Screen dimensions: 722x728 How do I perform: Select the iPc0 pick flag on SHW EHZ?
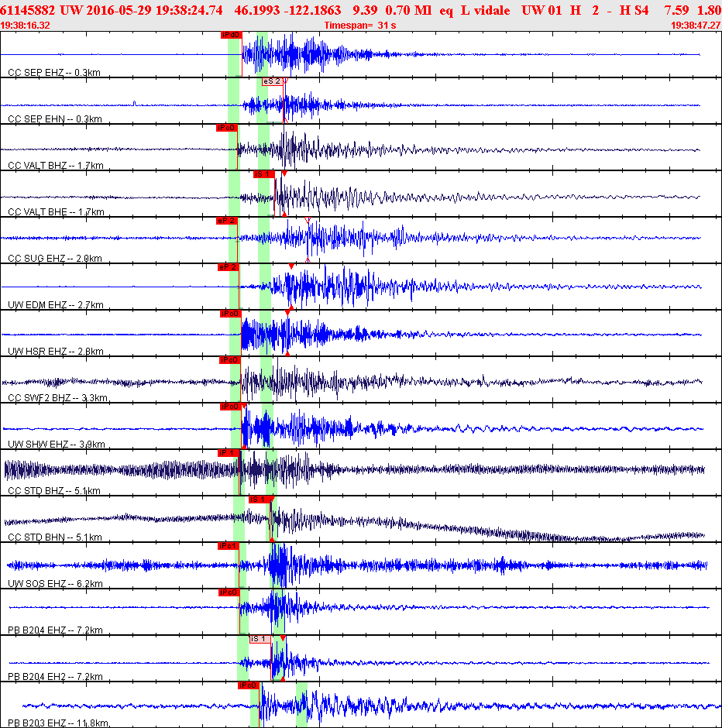(230, 407)
